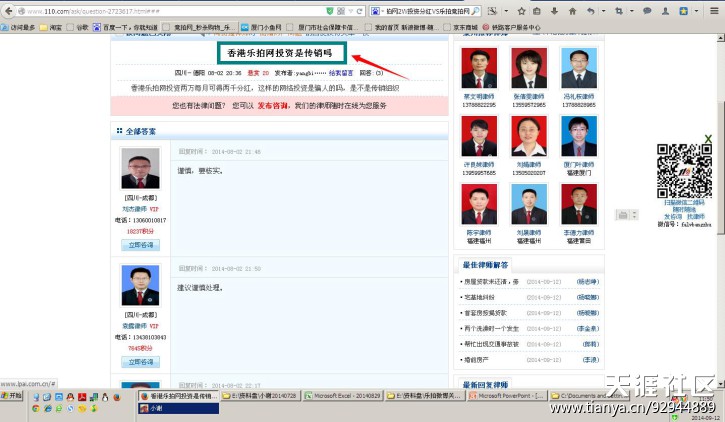Switch to 小谢 taskbar window

click(178, 409)
